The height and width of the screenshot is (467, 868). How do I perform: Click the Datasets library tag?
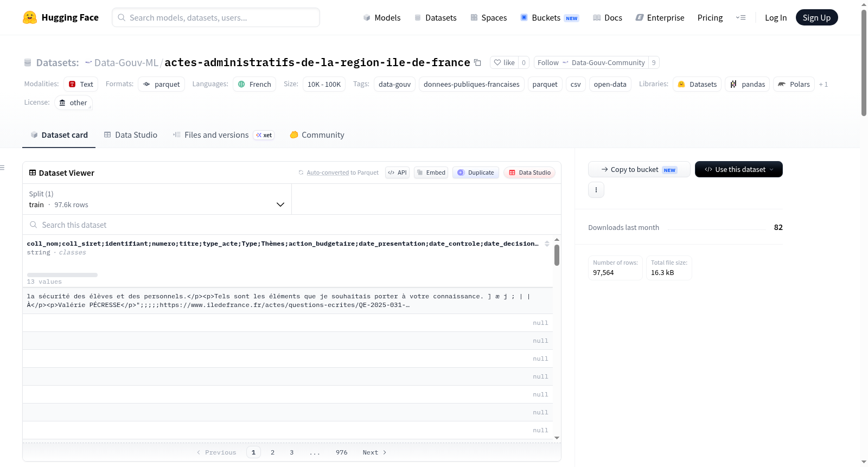[x=697, y=84]
